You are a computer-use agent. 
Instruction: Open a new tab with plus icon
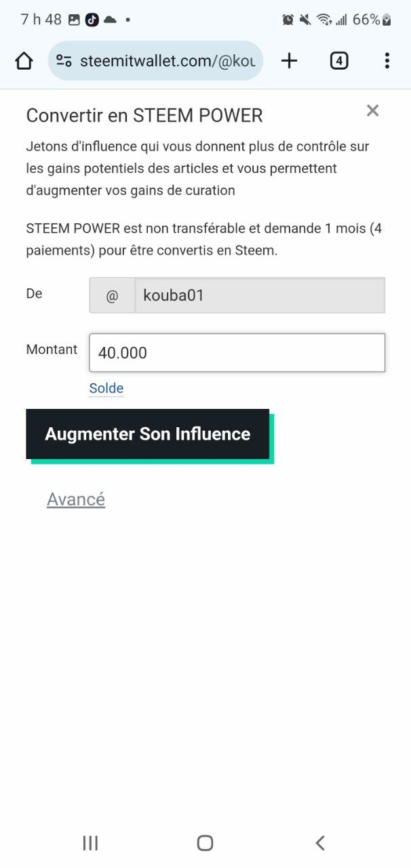tap(290, 61)
